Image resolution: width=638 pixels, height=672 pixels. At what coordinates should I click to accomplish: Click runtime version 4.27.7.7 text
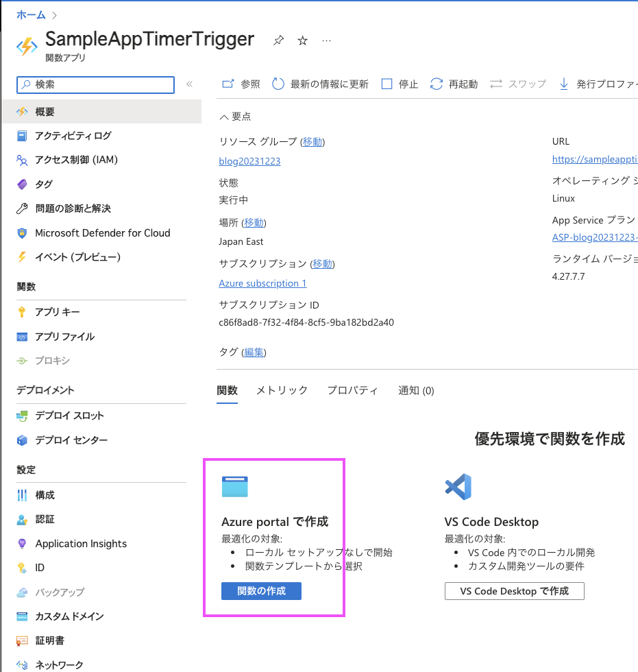point(568,276)
